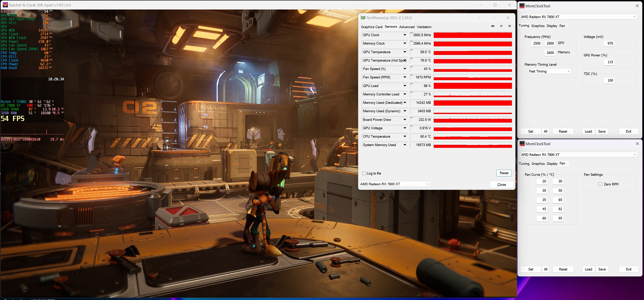Click the GPU Power (%) field 115
The height and width of the screenshot is (300, 644).
click(609, 62)
